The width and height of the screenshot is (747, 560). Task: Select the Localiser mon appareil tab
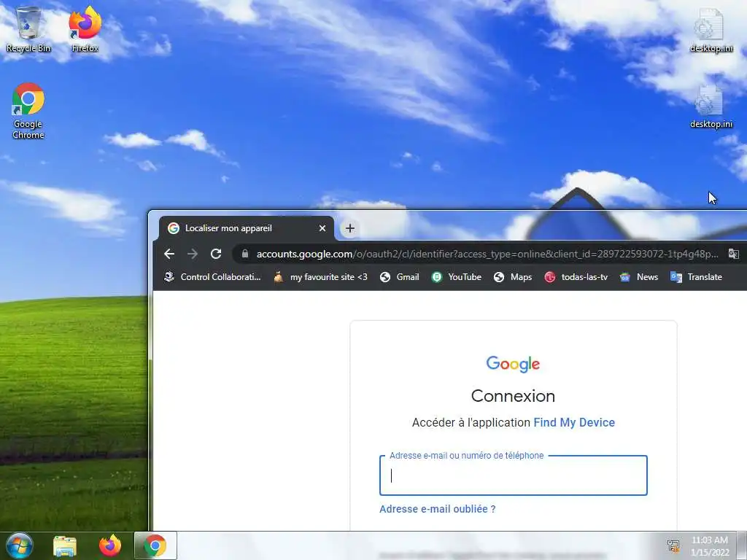(247, 228)
